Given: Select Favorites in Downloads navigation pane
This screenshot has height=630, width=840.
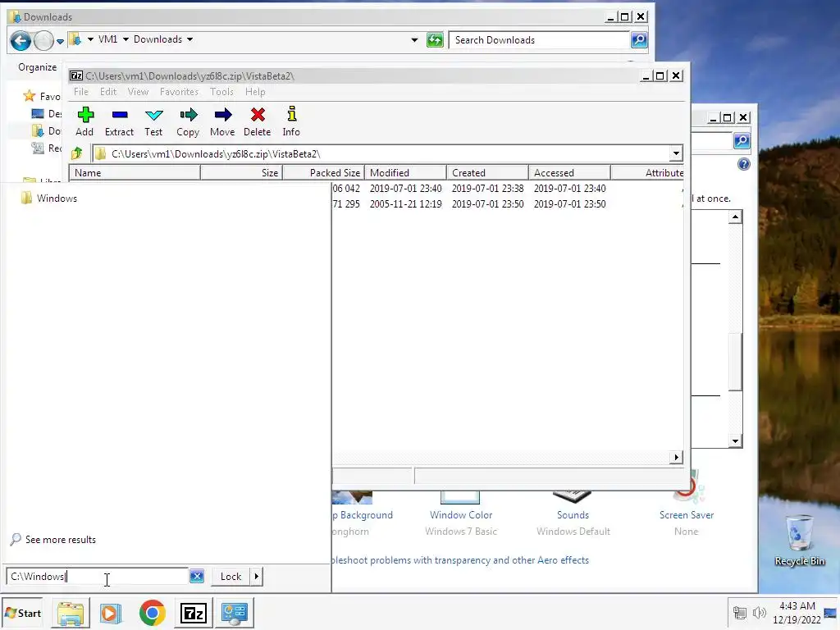Looking at the screenshot, I should [x=43, y=97].
